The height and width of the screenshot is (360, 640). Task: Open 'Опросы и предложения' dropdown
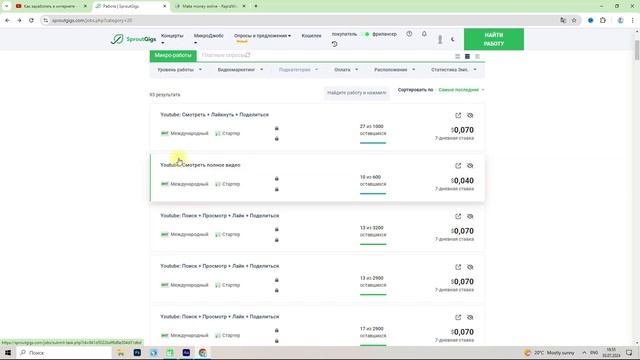[262, 36]
